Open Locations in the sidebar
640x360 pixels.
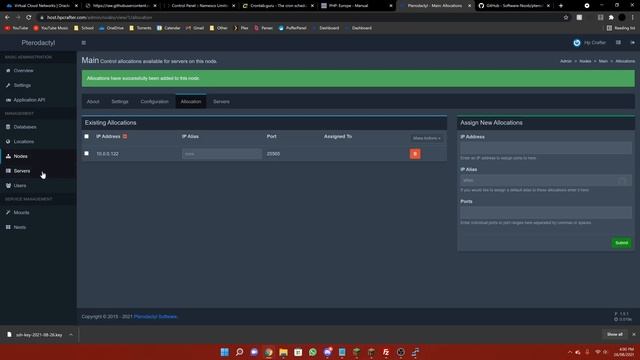[x=24, y=142]
